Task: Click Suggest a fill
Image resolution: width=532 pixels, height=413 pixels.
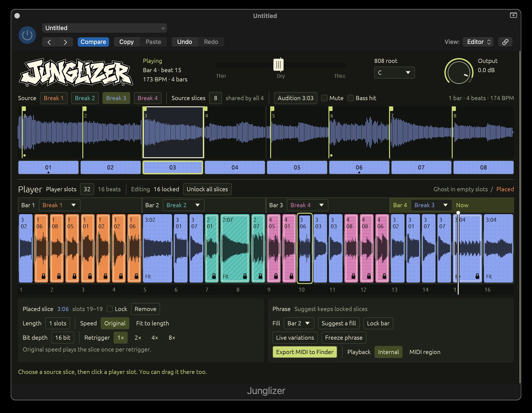Action: tap(338, 323)
